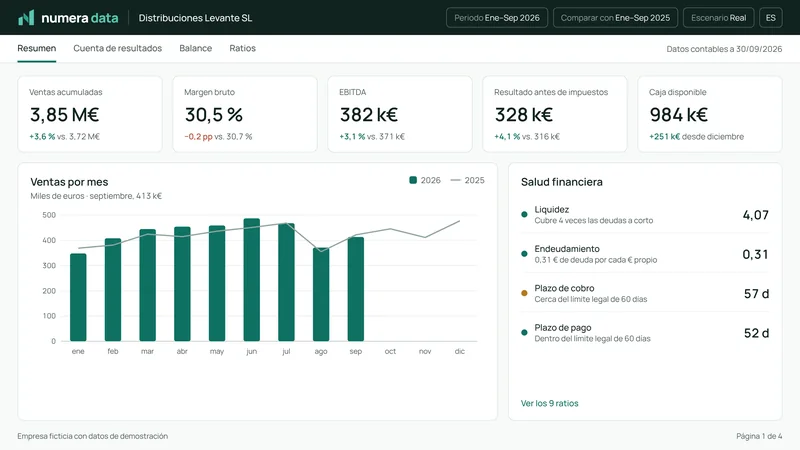Click 'Cerca del límite legal de 60 días'

click(591, 299)
